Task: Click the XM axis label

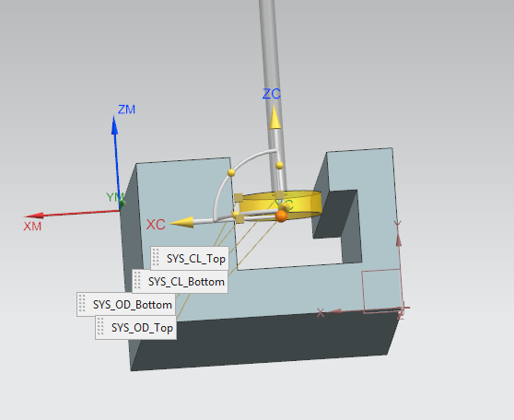Action: 32,227
